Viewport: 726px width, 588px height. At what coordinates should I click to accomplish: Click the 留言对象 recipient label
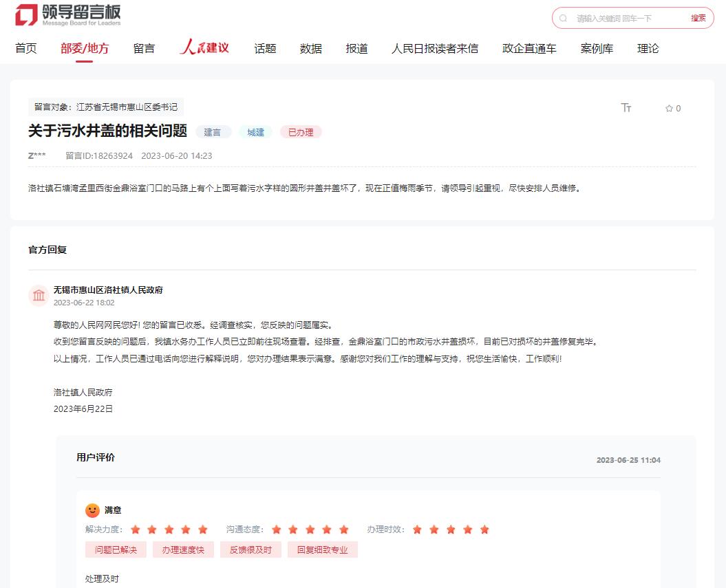[106, 107]
